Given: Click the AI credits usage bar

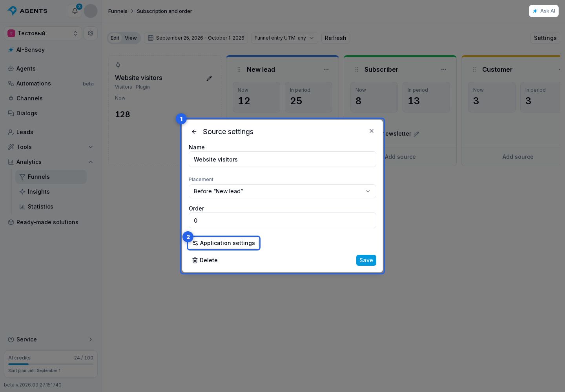Looking at the screenshot, I should (x=51, y=364).
